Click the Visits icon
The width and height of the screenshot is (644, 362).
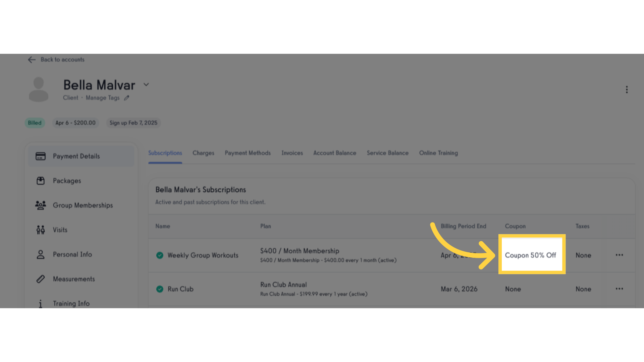(x=41, y=230)
